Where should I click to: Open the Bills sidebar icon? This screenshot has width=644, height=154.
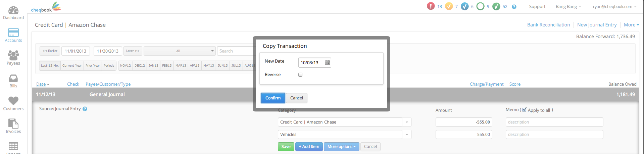[13, 78]
